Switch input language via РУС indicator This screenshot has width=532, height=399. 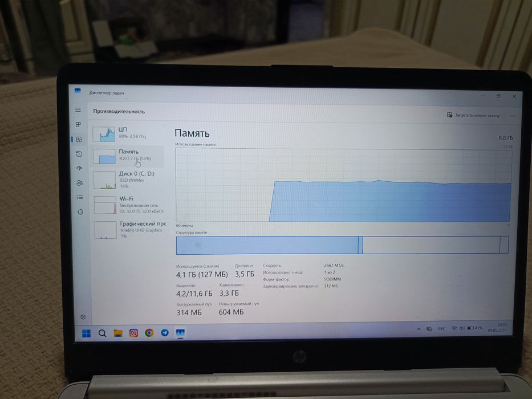tap(441, 329)
